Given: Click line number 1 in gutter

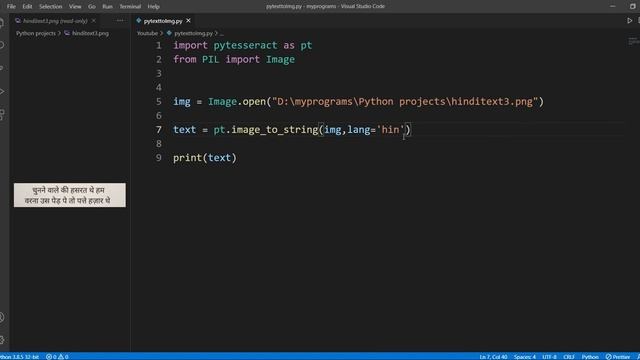Looking at the screenshot, I should click(158, 45).
